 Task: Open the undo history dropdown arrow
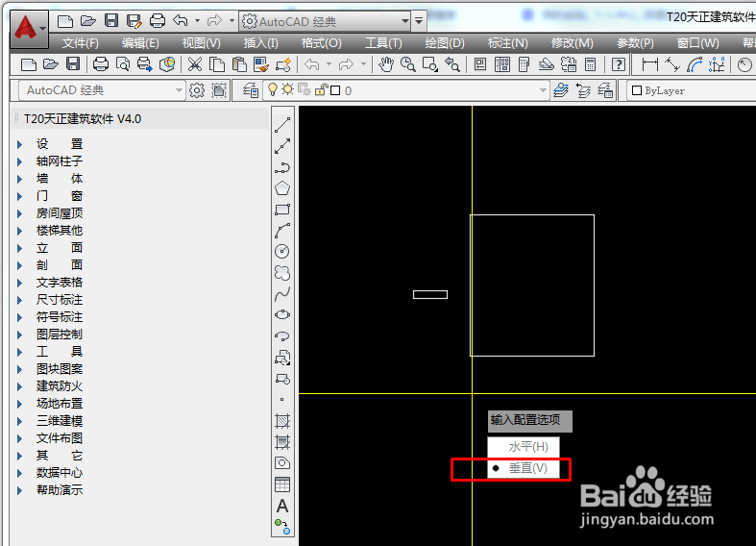pyautogui.click(x=197, y=21)
